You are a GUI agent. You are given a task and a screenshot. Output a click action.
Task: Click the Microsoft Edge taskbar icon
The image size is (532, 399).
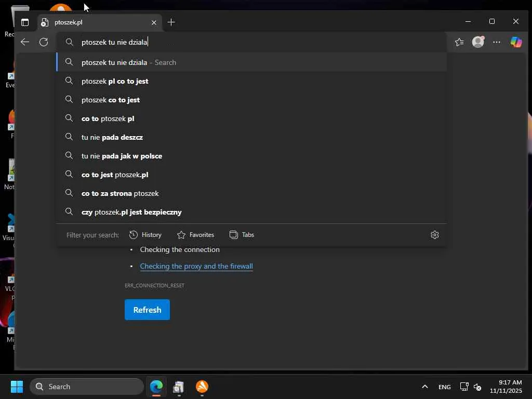156,387
